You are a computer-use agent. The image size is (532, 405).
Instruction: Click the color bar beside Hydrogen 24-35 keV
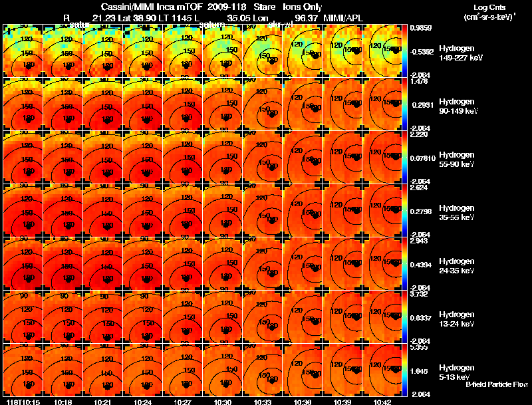click(404, 264)
